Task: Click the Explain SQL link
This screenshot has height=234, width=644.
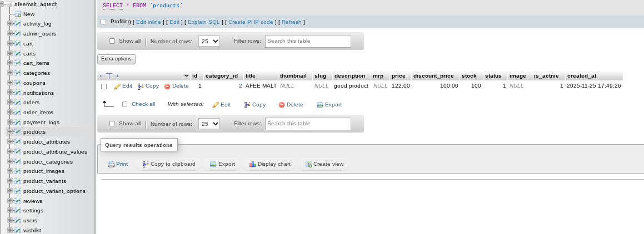Action: (203, 22)
